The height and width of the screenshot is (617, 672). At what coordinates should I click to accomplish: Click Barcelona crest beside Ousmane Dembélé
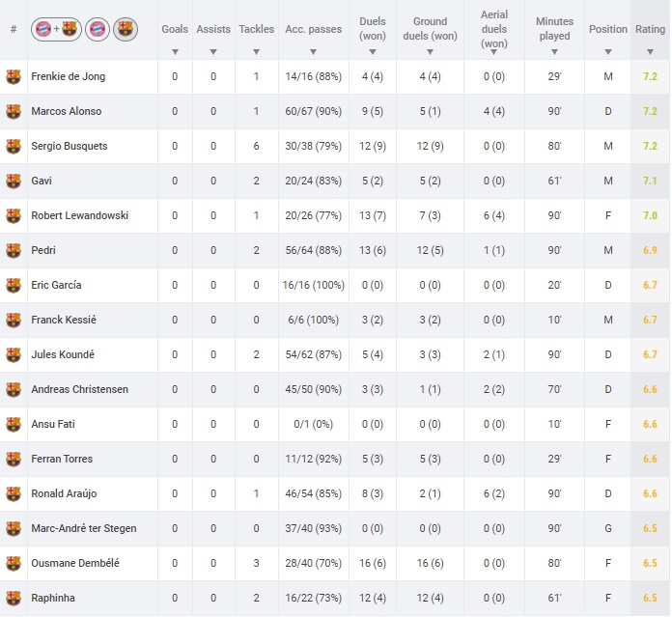point(14,563)
